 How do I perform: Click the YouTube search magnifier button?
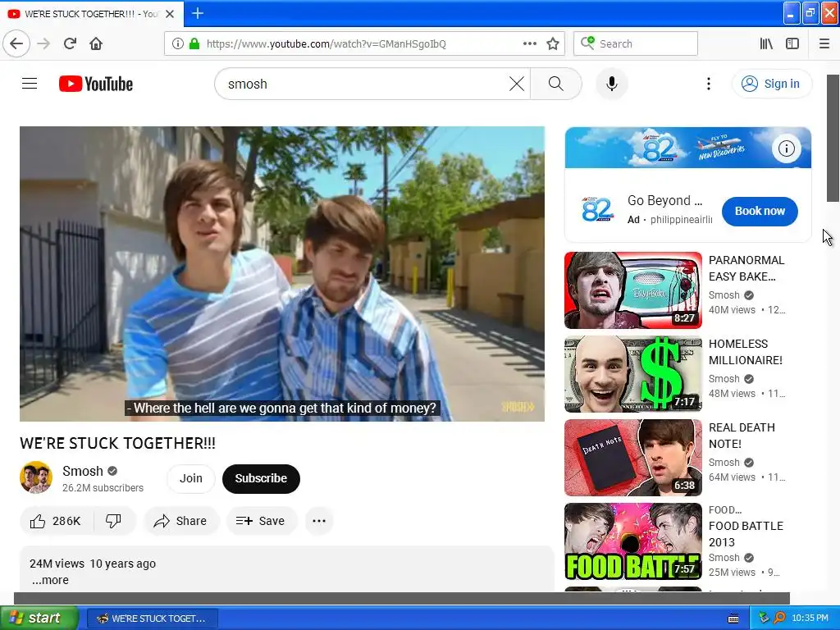(556, 84)
